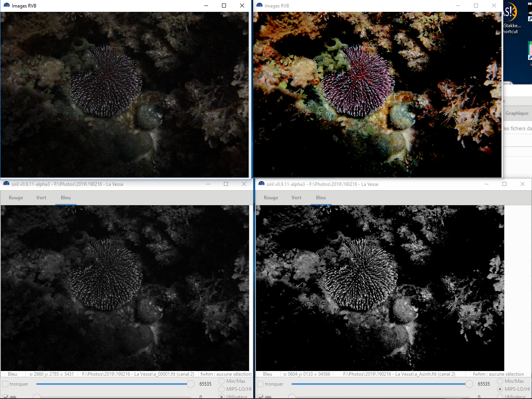Maximize the siril window showing a_00001.fit
532x399 pixels.
tap(226, 184)
